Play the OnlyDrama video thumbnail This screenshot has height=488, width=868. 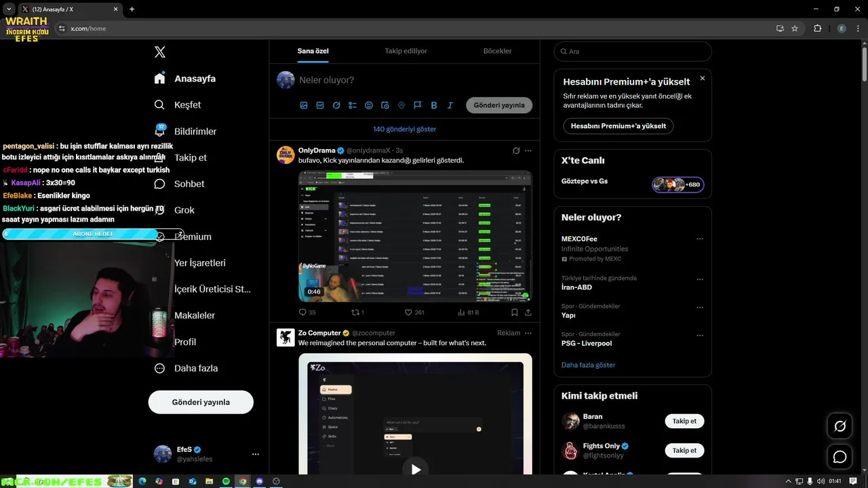(x=415, y=236)
